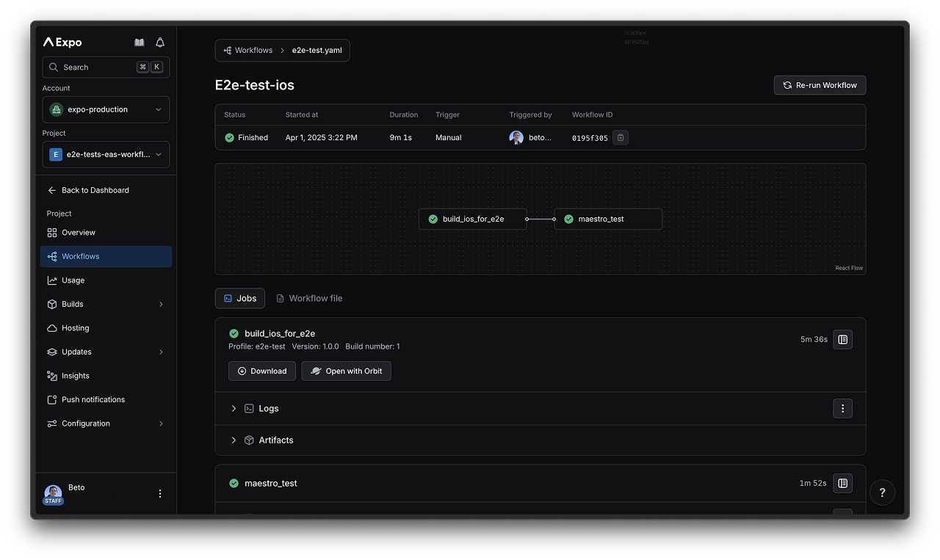The image size is (940, 560).
Task: Select the Jobs tab
Action: point(239,298)
